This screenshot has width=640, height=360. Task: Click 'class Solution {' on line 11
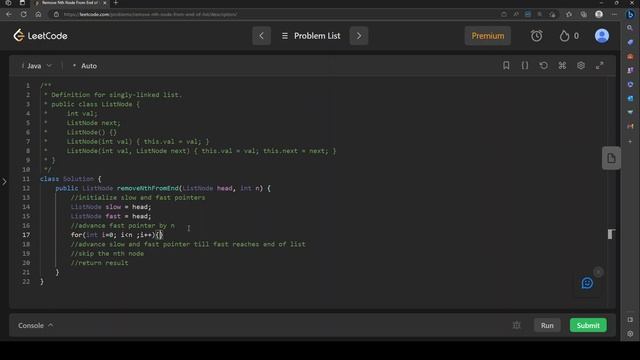71,179
